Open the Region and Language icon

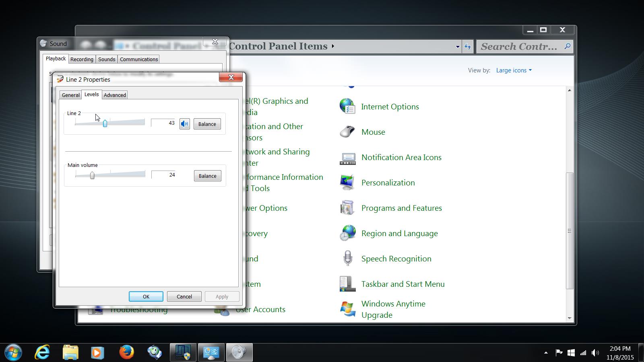[x=347, y=233]
